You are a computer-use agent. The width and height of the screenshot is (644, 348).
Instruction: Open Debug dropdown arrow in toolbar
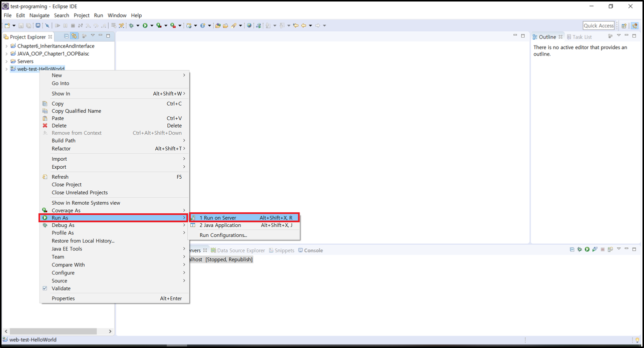[x=138, y=26]
